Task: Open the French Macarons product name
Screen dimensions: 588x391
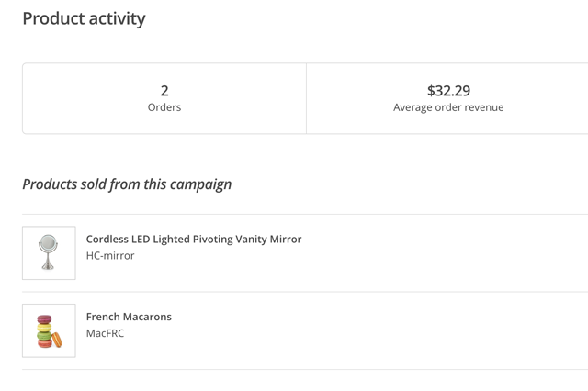Action: 129,317
